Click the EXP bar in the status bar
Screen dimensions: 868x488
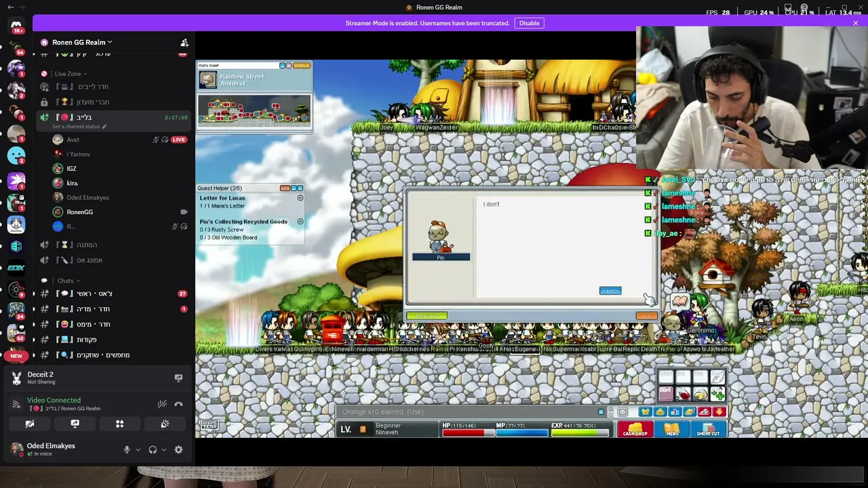click(x=578, y=432)
